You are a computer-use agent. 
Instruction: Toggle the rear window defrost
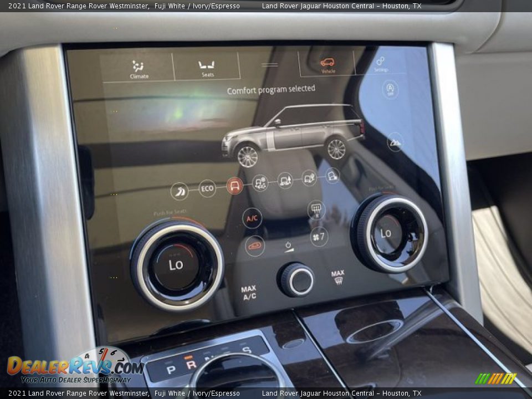pos(316,209)
